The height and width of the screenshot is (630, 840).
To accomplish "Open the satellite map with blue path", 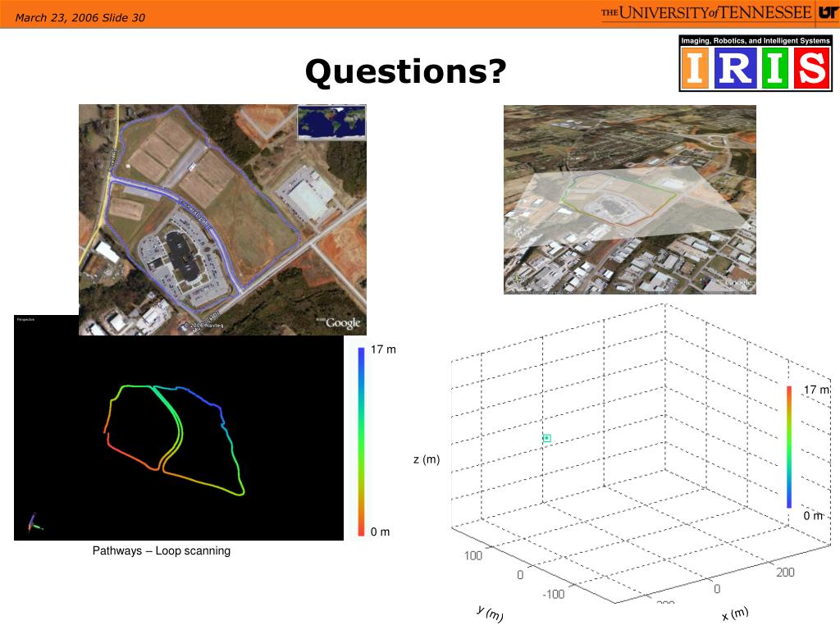I will tap(222, 220).
